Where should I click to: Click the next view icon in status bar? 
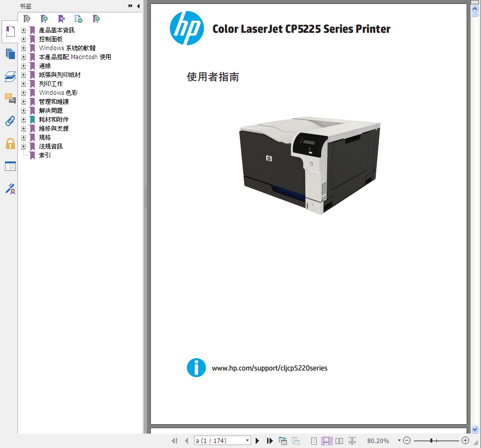tap(296, 441)
